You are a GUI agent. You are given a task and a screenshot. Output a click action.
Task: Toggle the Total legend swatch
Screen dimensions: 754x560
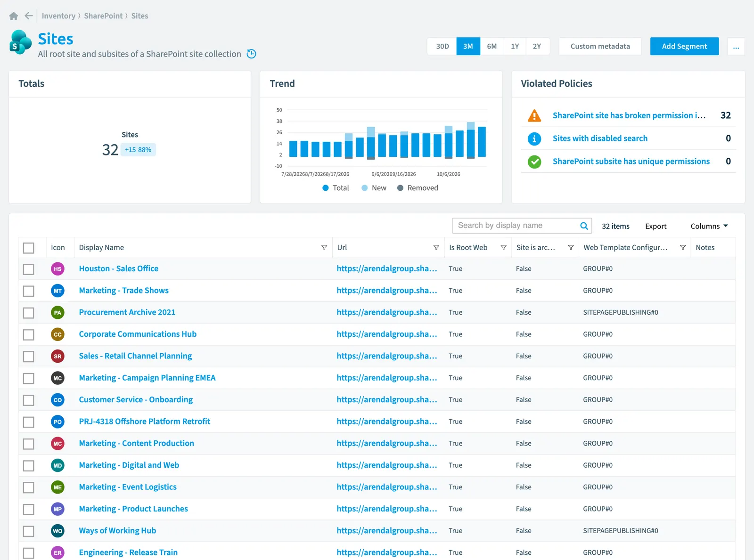325,188
